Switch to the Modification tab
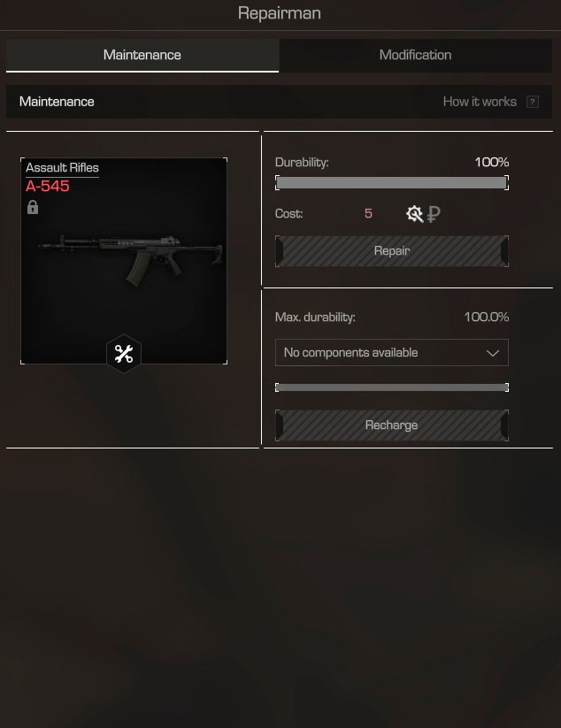 click(x=415, y=55)
